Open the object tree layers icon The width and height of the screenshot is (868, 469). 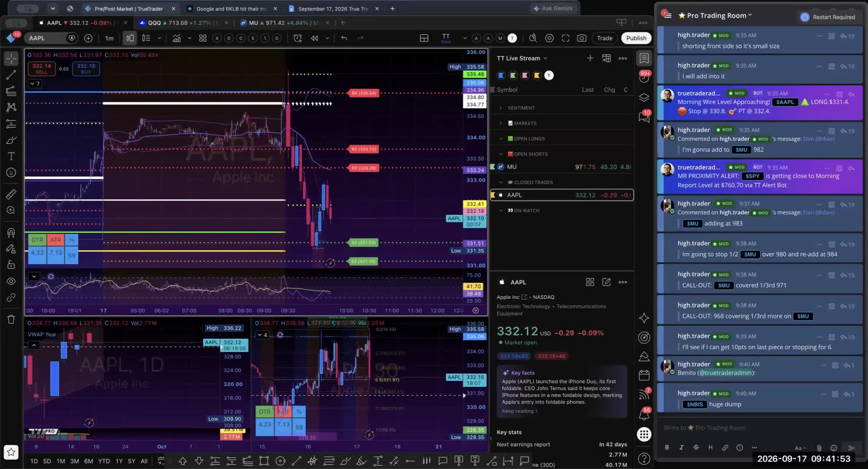pyautogui.click(x=644, y=97)
